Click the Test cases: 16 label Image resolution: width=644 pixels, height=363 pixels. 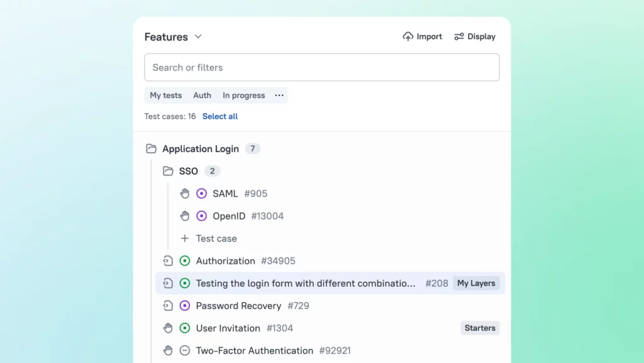[x=170, y=116]
